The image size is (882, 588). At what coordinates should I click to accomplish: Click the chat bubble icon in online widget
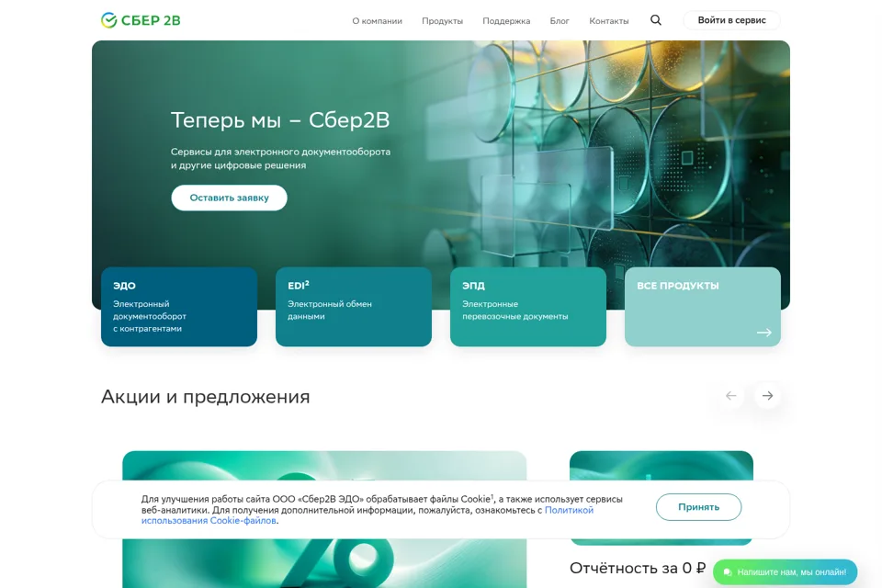[728, 572]
